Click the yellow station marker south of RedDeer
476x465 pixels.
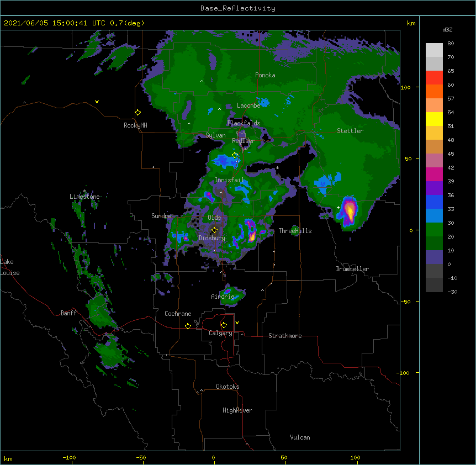pos(235,155)
